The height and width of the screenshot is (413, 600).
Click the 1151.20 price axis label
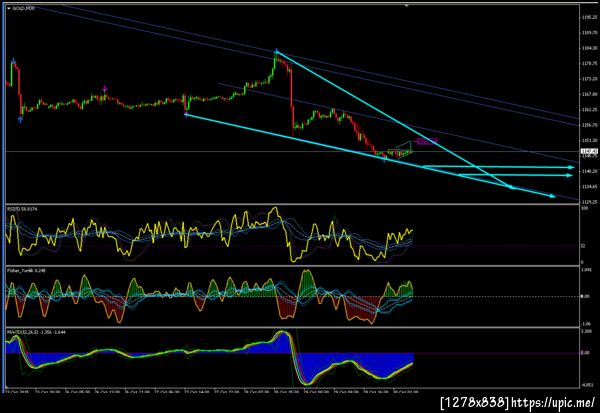[x=589, y=140]
